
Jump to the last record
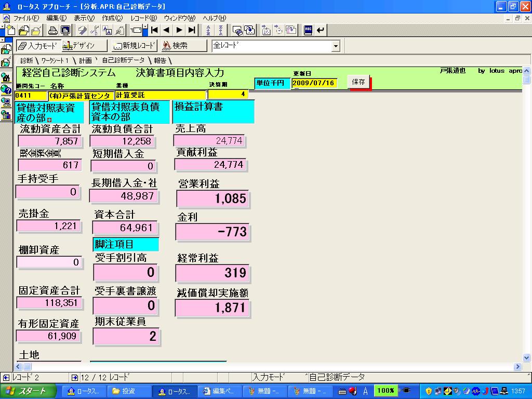coord(192,30)
